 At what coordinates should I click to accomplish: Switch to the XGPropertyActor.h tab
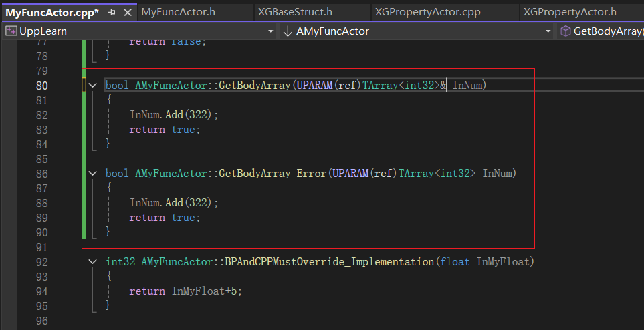point(570,12)
